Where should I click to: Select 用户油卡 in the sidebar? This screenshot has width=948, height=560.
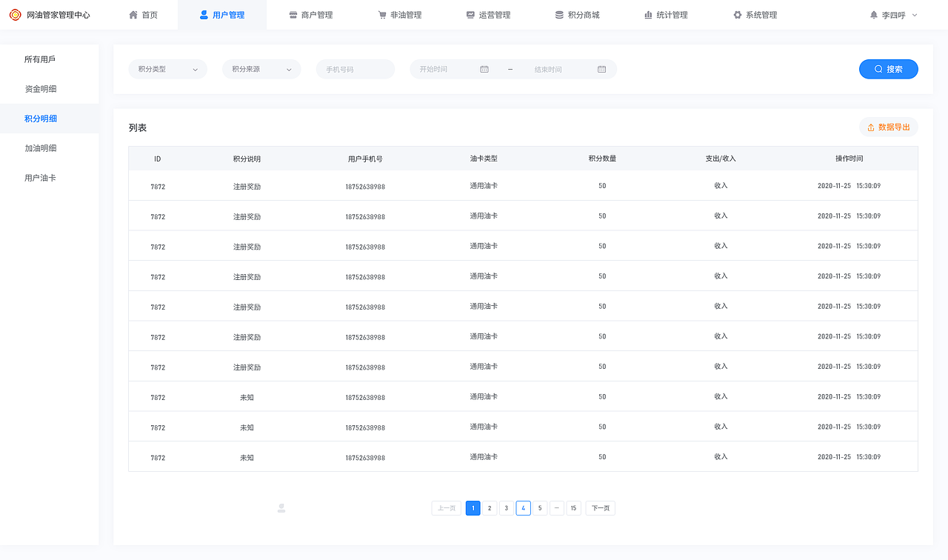pyautogui.click(x=49, y=178)
